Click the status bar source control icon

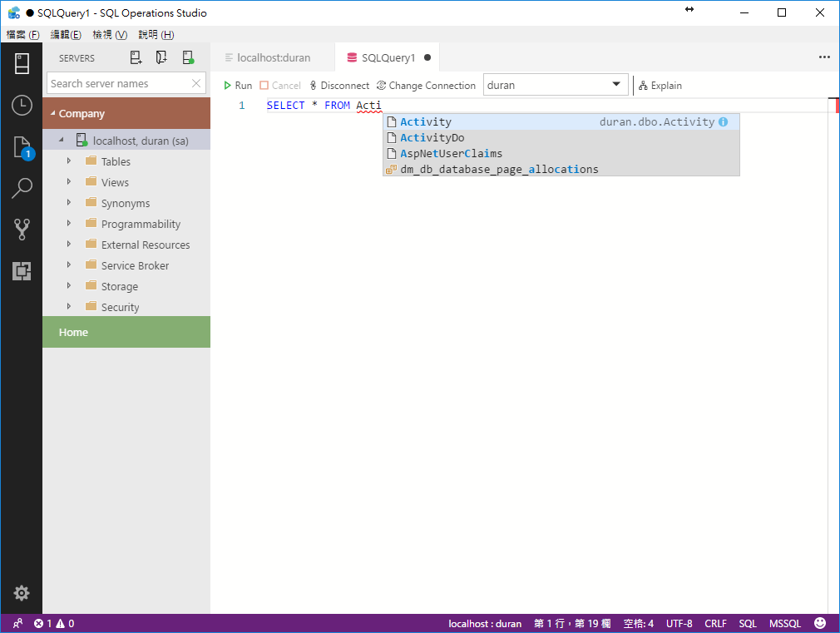pos(17,623)
